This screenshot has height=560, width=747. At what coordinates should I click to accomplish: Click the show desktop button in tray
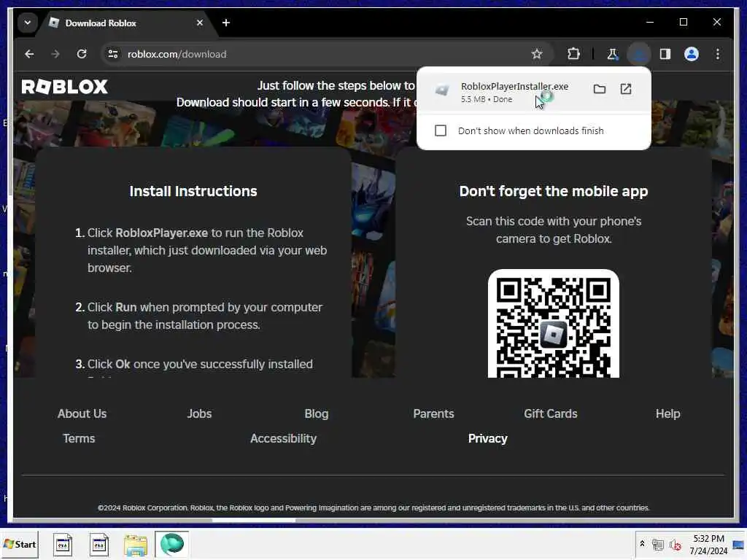pyautogui.click(x=739, y=545)
